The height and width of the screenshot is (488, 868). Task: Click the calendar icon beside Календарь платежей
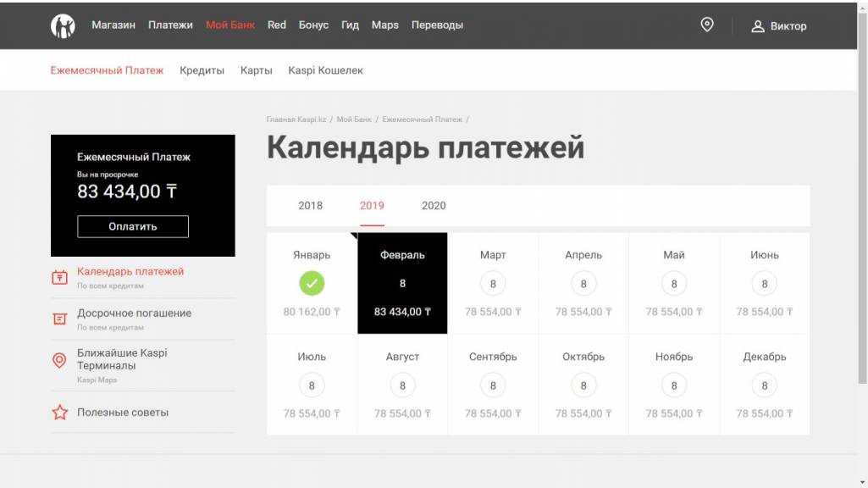click(x=59, y=277)
